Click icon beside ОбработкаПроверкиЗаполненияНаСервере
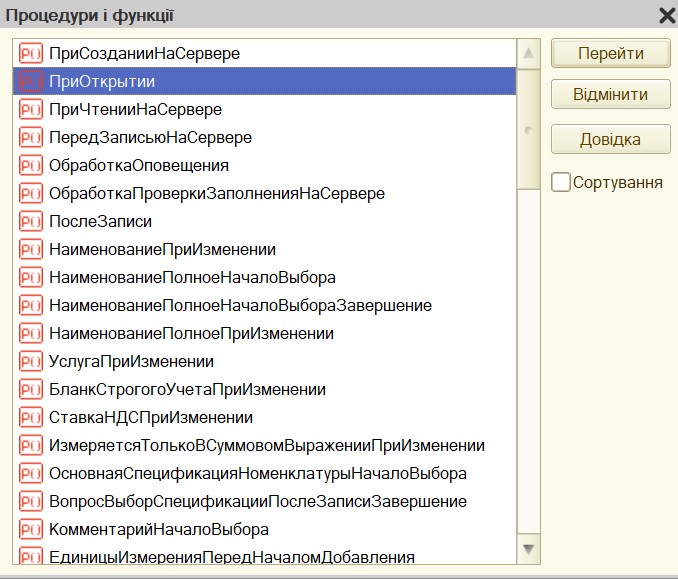 [31, 193]
